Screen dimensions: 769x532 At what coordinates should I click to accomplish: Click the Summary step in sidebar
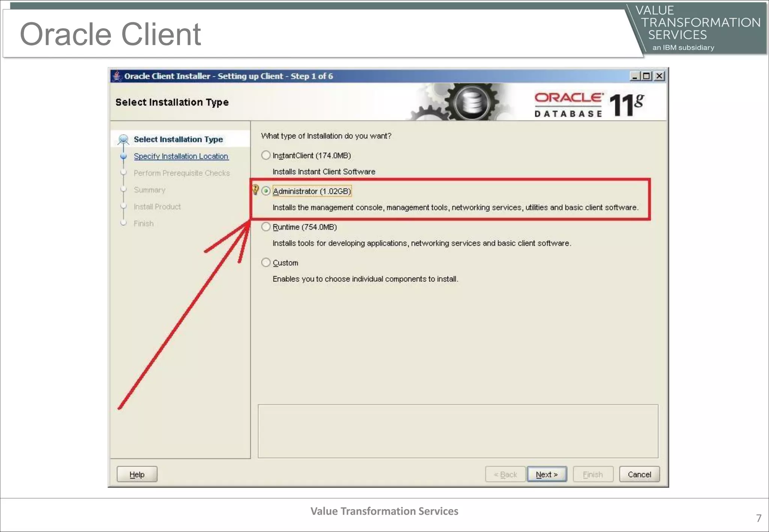click(x=149, y=190)
